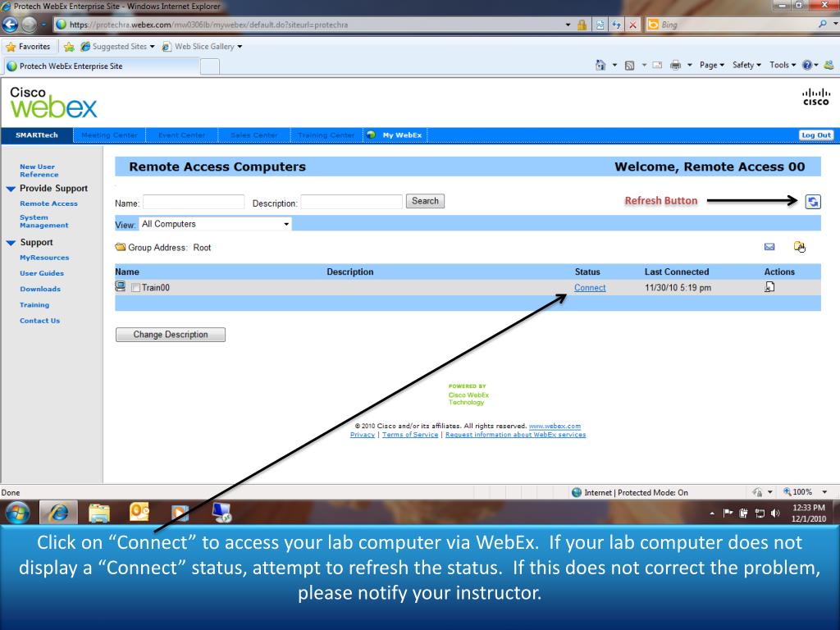Open the zoom level 100% dropdown
This screenshot has width=840, height=630.
[824, 492]
